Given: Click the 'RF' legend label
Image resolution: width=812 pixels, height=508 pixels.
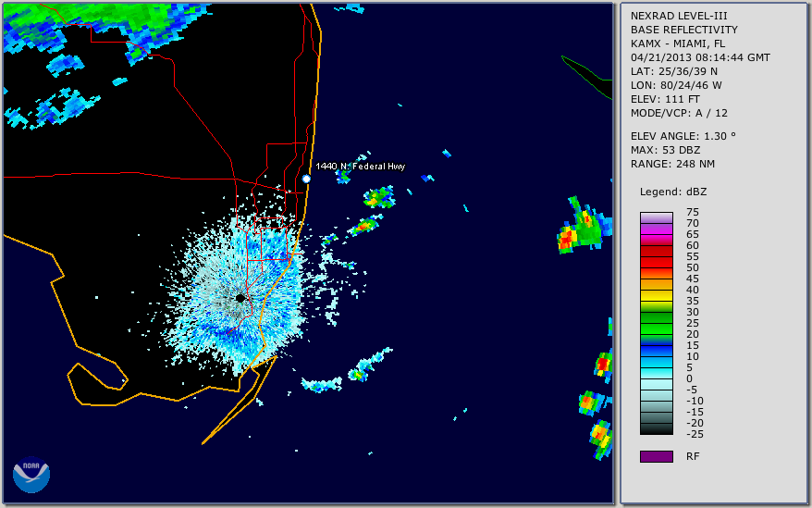Looking at the screenshot, I should coord(693,456).
